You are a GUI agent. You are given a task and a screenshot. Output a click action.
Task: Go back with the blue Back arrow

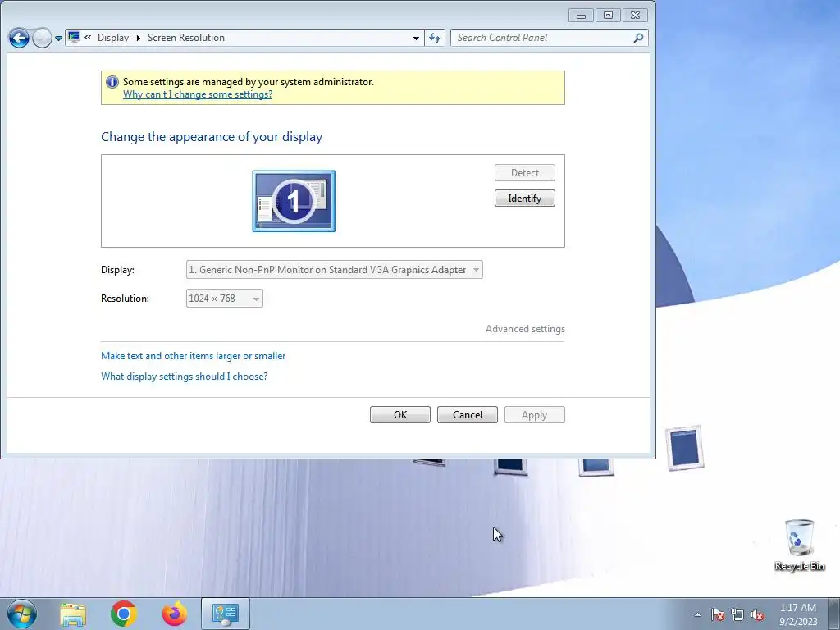click(x=20, y=38)
